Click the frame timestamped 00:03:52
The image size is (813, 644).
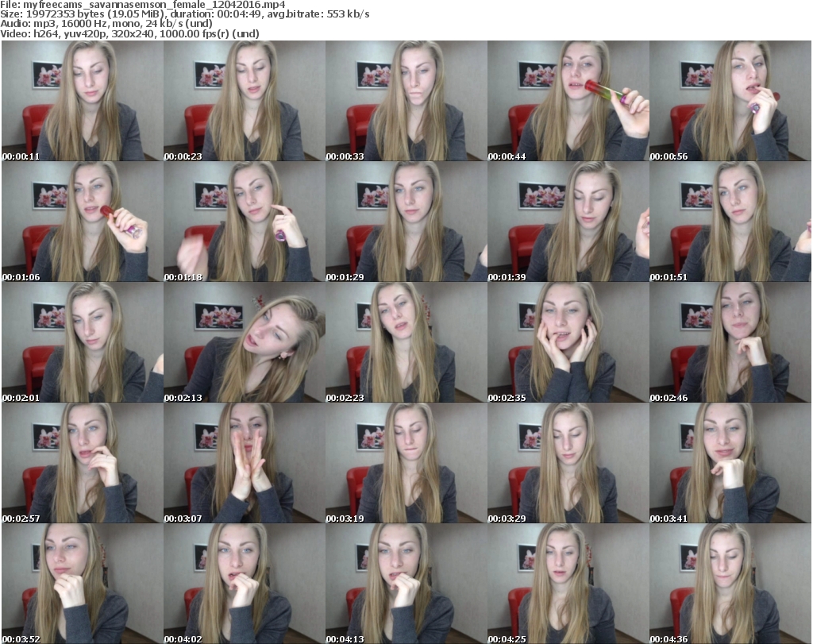tap(83, 584)
